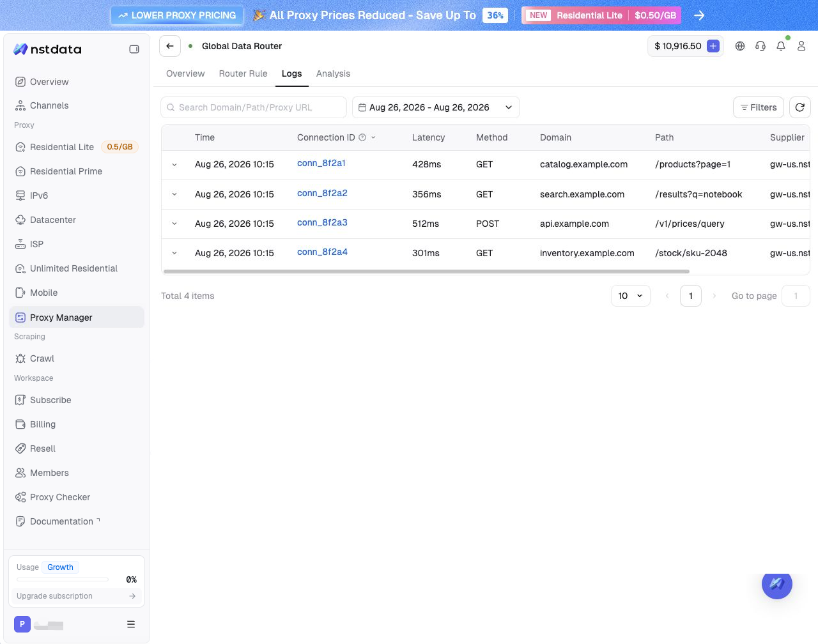Click the conn_8f2a1 connection link

[x=321, y=163]
